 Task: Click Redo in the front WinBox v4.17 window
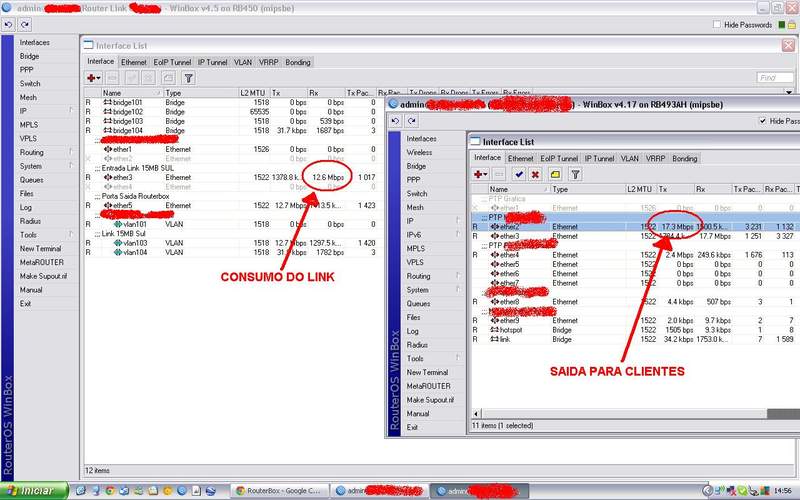tap(412, 121)
